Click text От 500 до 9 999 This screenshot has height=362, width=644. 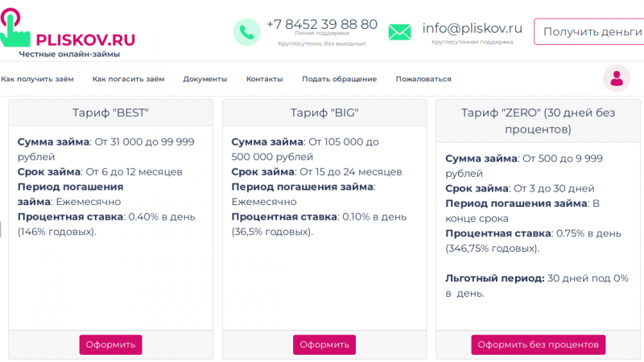563,158
